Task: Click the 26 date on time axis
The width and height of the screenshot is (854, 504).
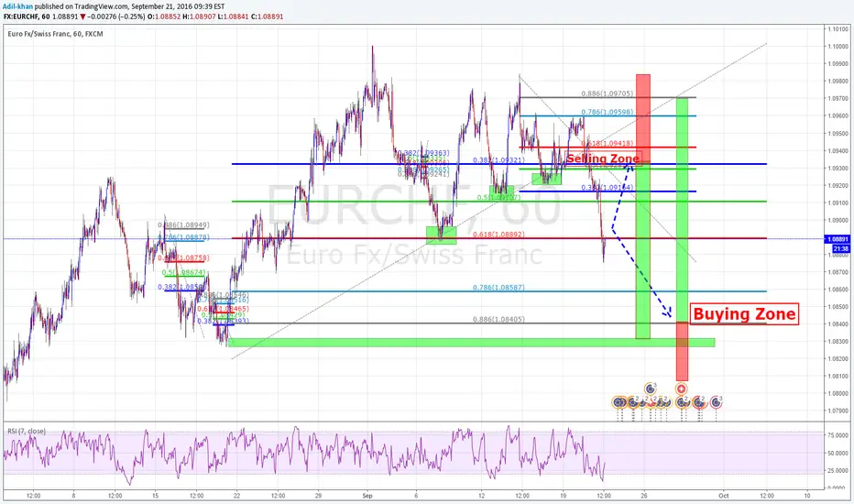Action: click(644, 496)
